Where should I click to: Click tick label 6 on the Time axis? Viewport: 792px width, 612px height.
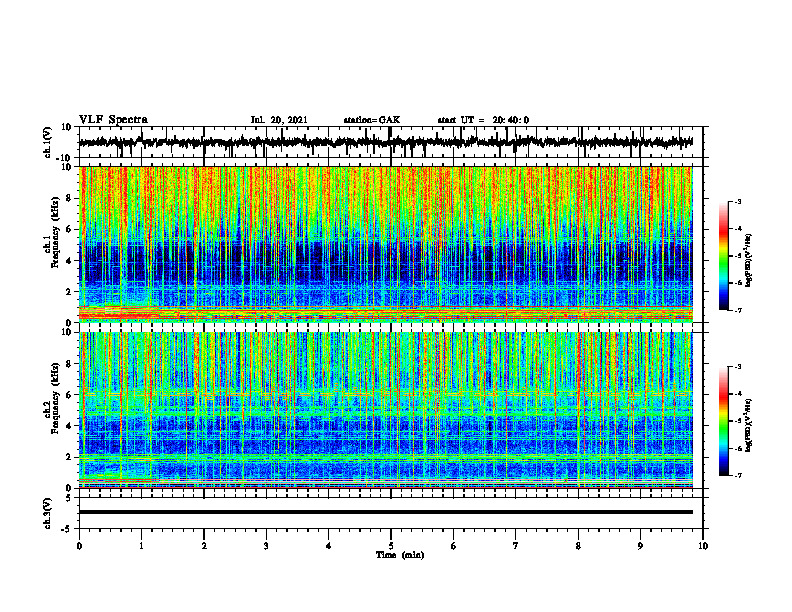tap(453, 546)
